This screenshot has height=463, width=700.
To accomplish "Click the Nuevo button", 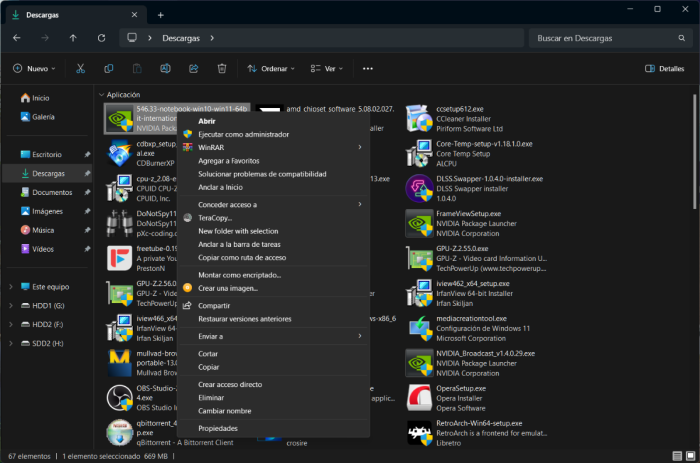I will click(x=34, y=69).
